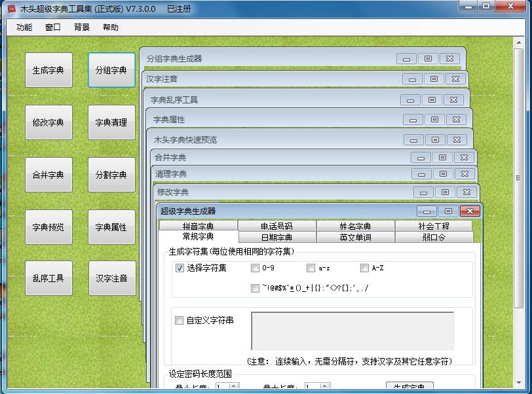Open the 修改字典 tool button
The width and height of the screenshot is (532, 394).
point(48,122)
